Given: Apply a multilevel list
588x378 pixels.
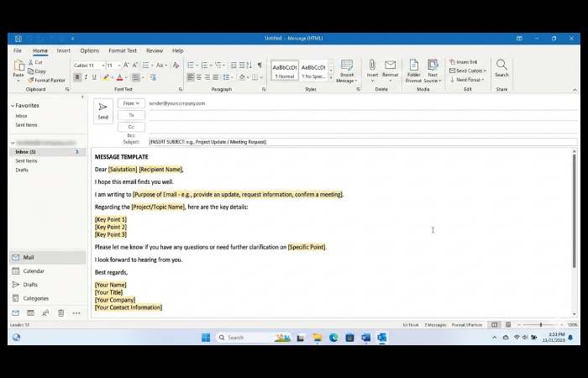Looking at the screenshot, I should coord(218,66).
